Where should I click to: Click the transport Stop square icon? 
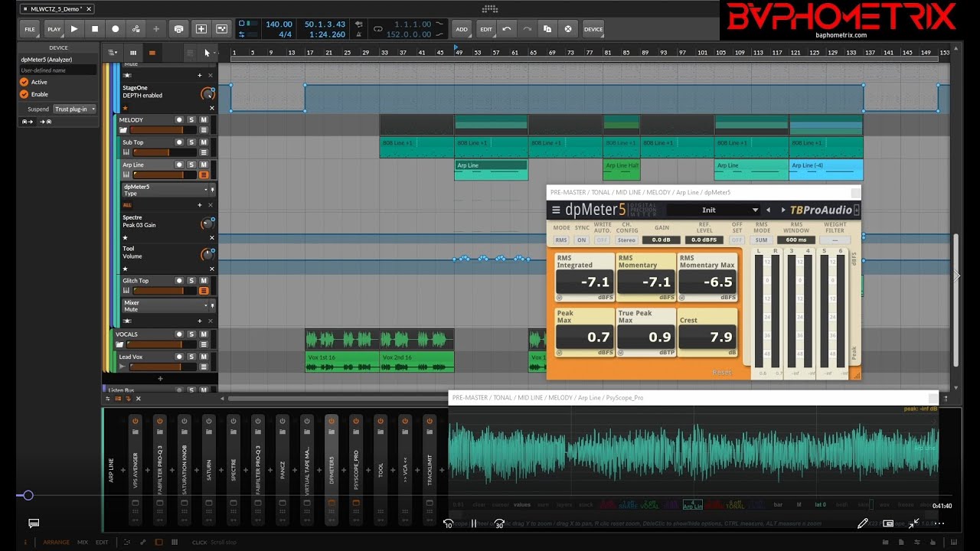[95, 29]
